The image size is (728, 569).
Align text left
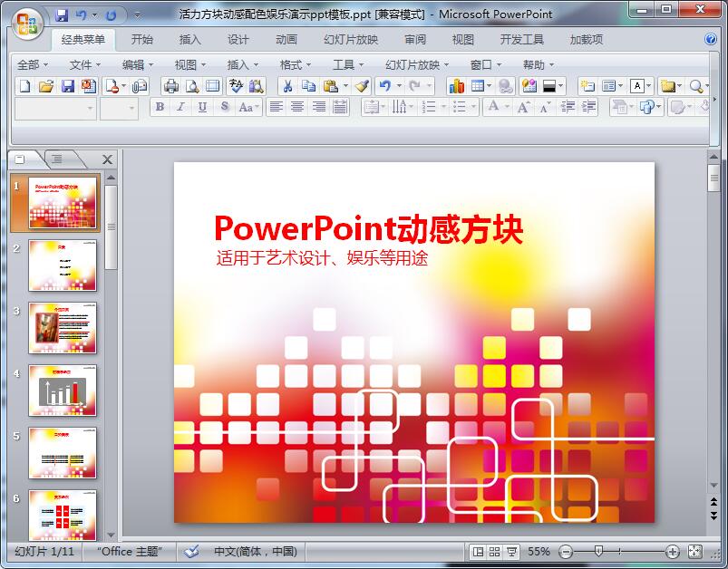tap(277, 107)
